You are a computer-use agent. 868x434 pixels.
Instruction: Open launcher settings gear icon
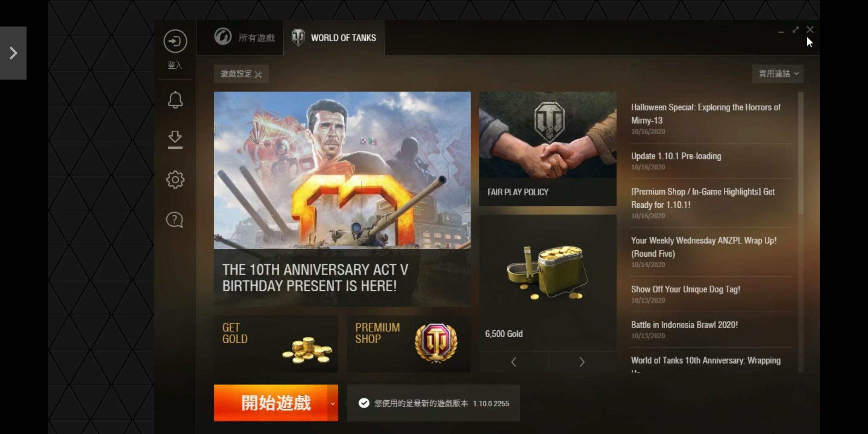(x=175, y=180)
